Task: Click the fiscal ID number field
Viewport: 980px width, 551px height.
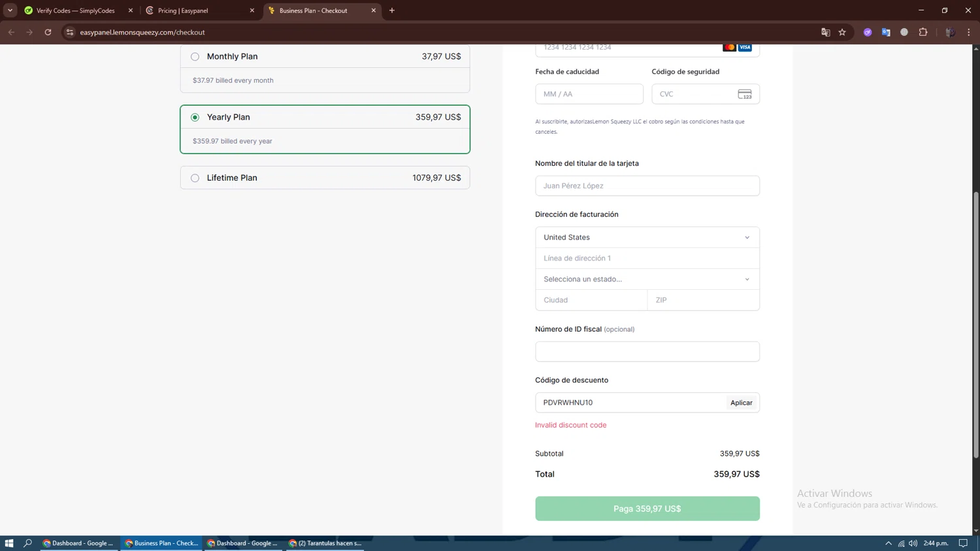Action: click(x=647, y=352)
